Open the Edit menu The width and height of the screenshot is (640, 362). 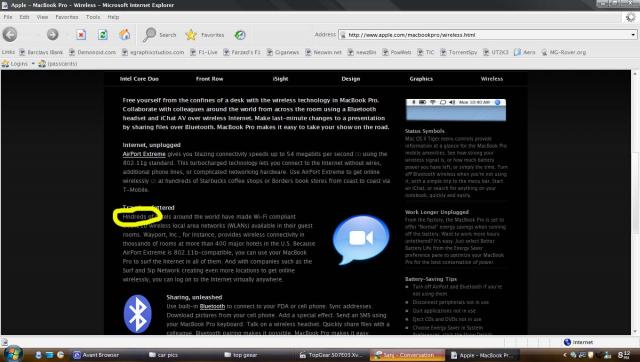(x=24, y=17)
